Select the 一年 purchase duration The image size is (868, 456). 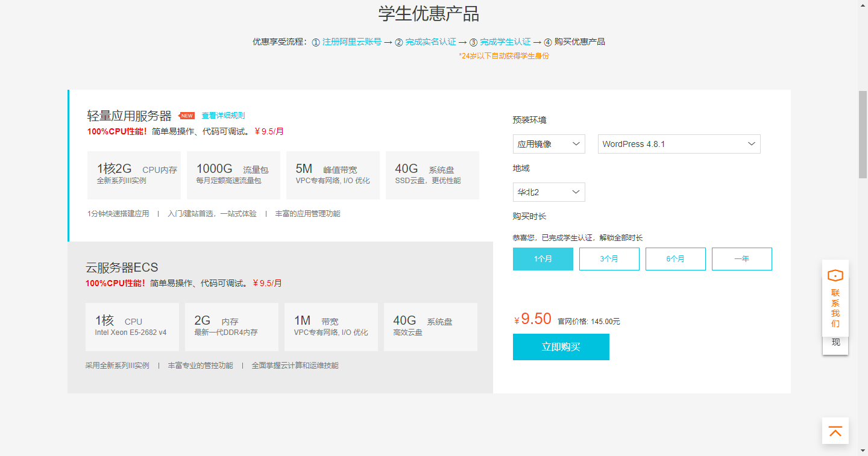[x=741, y=259]
